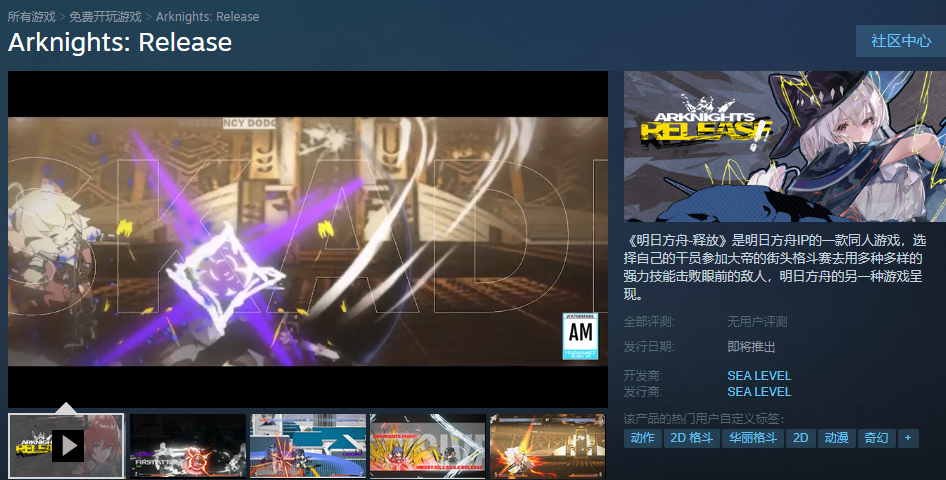Click the 2D 格斗 tag
The image size is (946, 480).
[692, 438]
